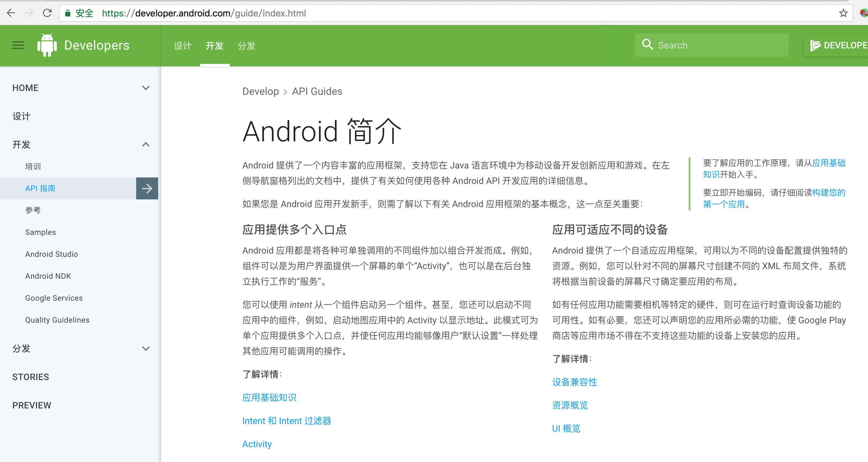The image size is (868, 462).
Task: Bookmark the page using the star icon
Action: (x=843, y=13)
